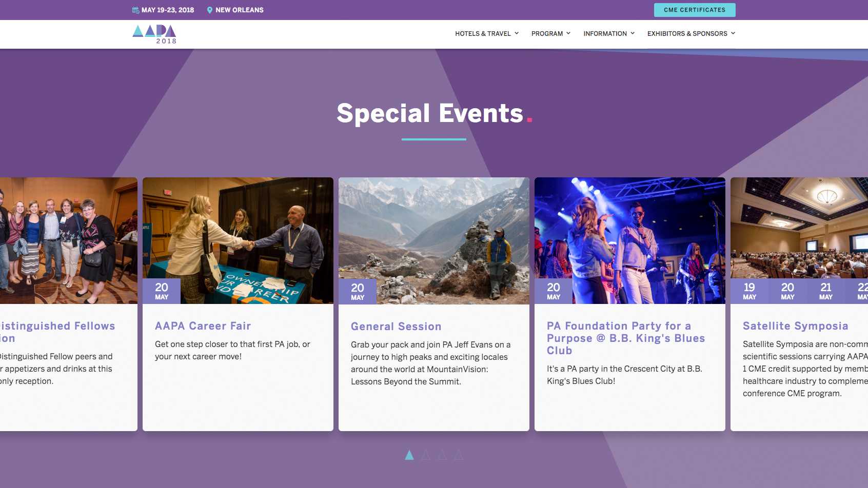This screenshot has width=868, height=488.
Task: Click the 20 May badge on General Session
Action: 358,291
